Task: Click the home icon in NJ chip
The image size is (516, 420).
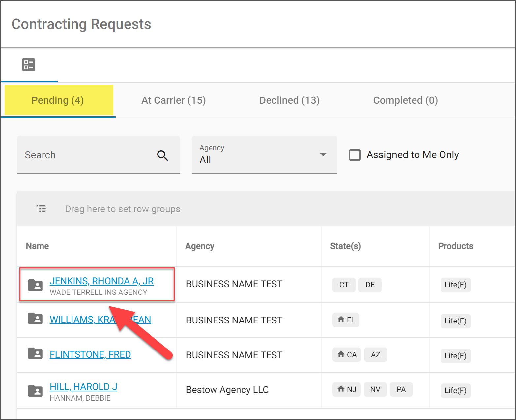Action: point(341,389)
